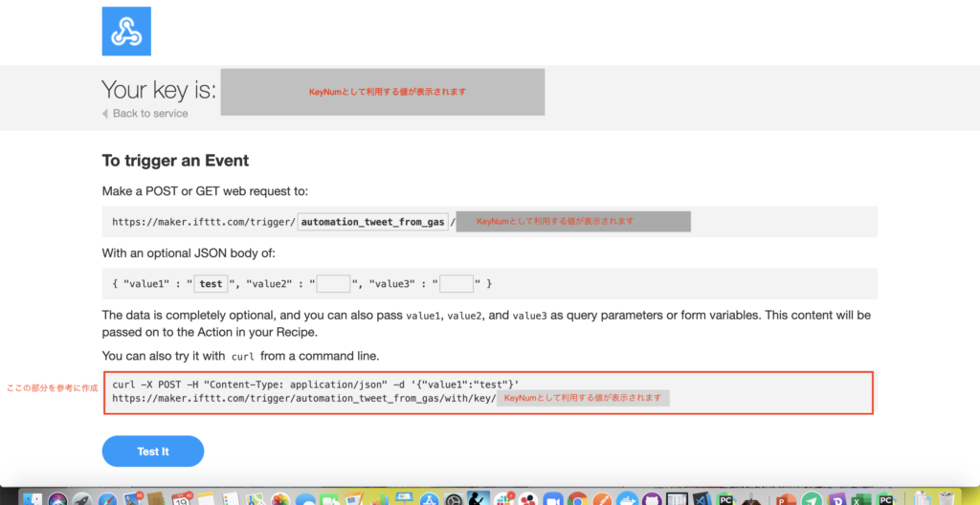Click the value1 field containing test

pyautogui.click(x=212, y=284)
